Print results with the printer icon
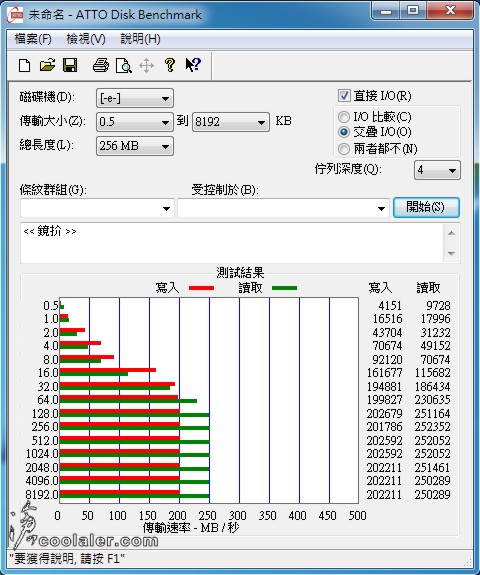Image resolution: width=480 pixels, height=575 pixels. point(100,66)
